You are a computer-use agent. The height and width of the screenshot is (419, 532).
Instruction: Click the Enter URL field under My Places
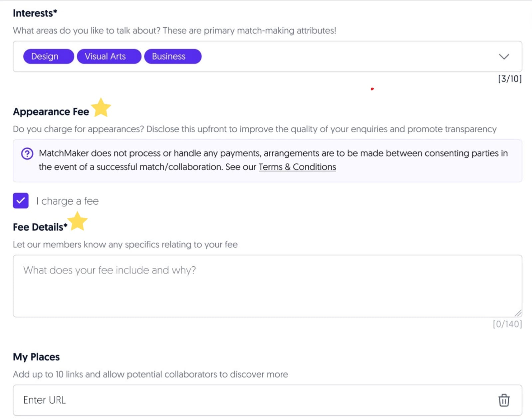click(133, 400)
